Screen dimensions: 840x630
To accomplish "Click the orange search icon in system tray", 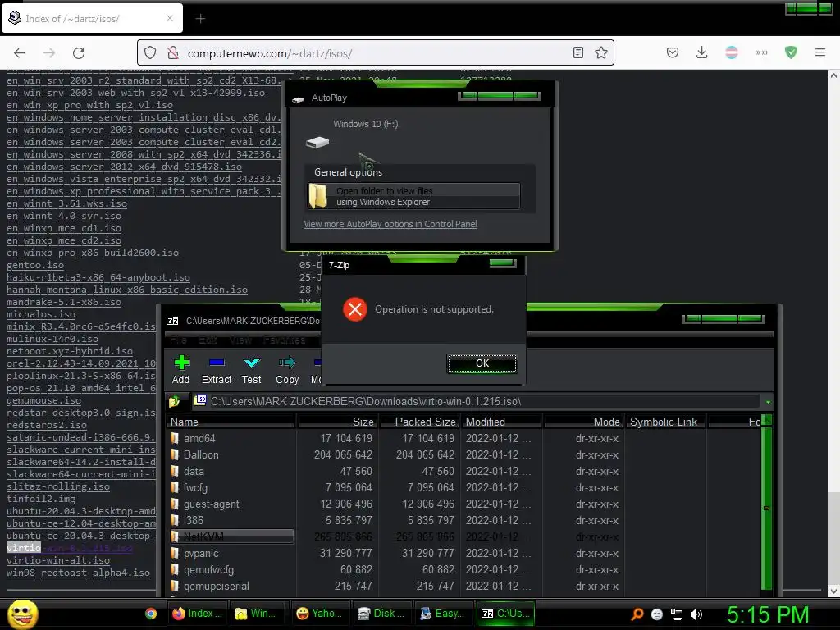I will [x=637, y=614].
